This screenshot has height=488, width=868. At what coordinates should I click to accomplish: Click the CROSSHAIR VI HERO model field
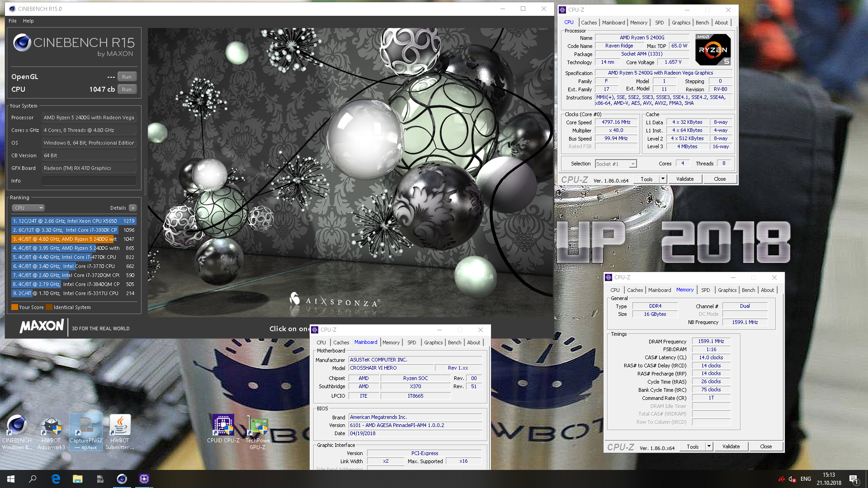point(391,368)
